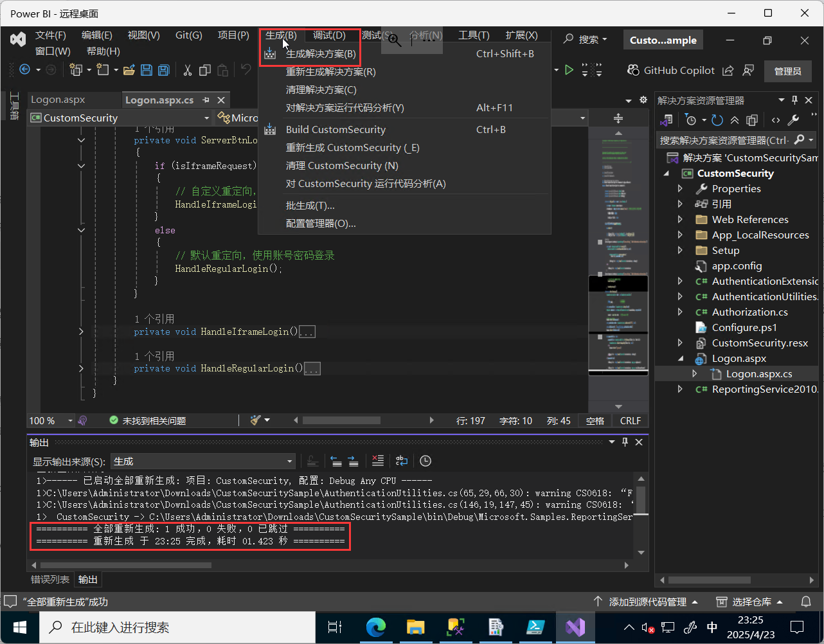Image resolution: width=824 pixels, height=644 pixels.
Task: Click the code cleanup broom icon
Action: click(x=256, y=420)
